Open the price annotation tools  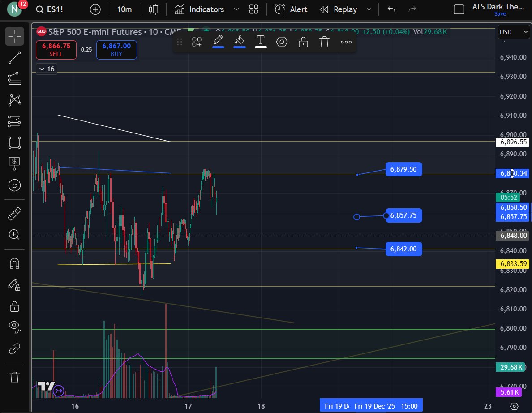point(14,163)
